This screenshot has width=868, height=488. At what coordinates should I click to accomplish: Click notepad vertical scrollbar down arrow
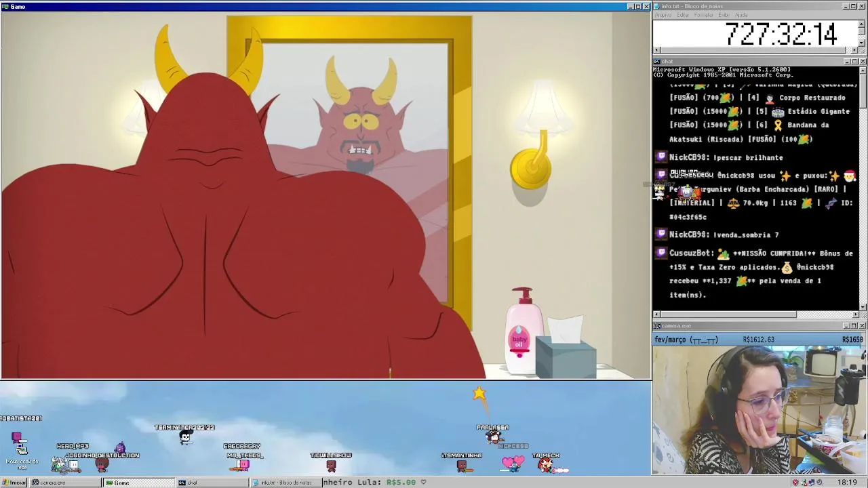click(862, 43)
